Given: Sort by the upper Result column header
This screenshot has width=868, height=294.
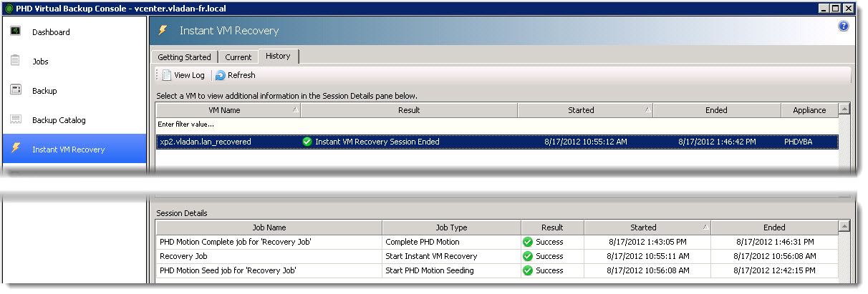Looking at the screenshot, I should coord(409,110).
